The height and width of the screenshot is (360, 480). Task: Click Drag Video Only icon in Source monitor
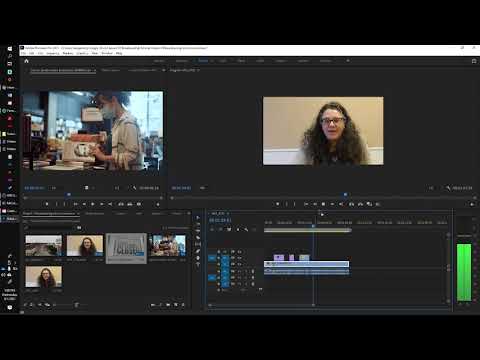point(87,188)
